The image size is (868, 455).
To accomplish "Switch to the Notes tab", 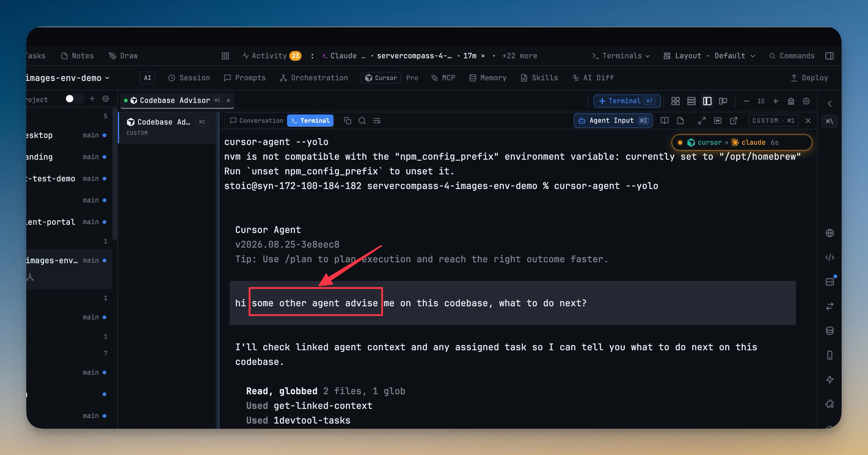I will coord(77,56).
